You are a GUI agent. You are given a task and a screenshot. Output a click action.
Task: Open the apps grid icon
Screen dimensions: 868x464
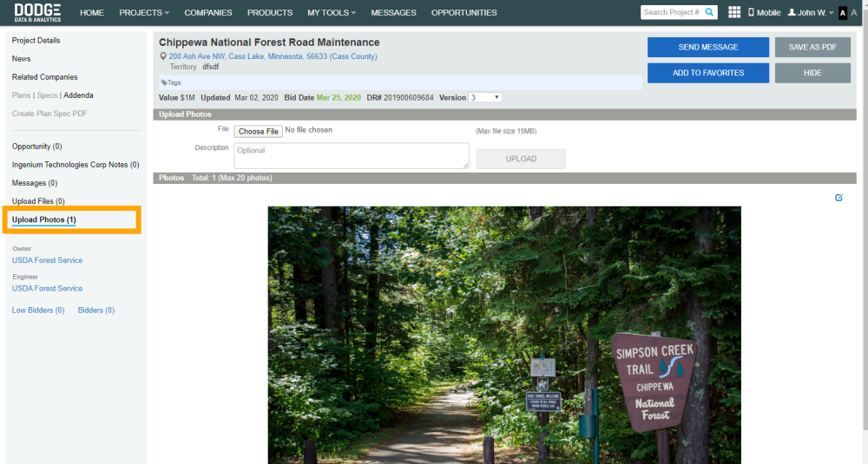pos(734,12)
